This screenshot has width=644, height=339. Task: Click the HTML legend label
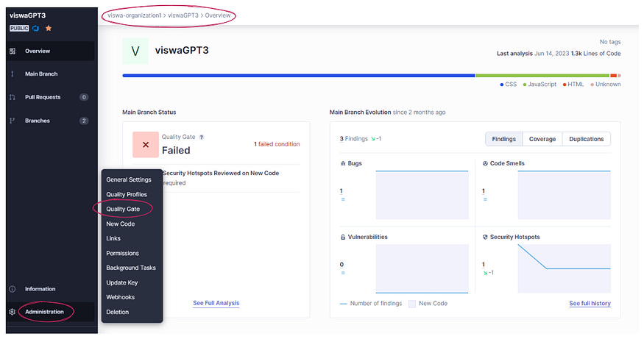pyautogui.click(x=576, y=84)
